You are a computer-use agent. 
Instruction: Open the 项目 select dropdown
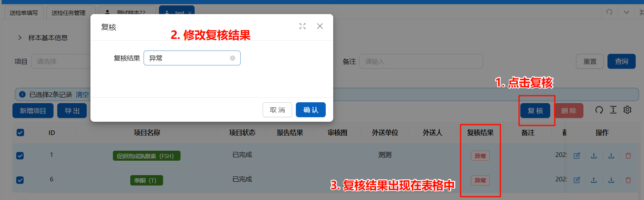60,62
